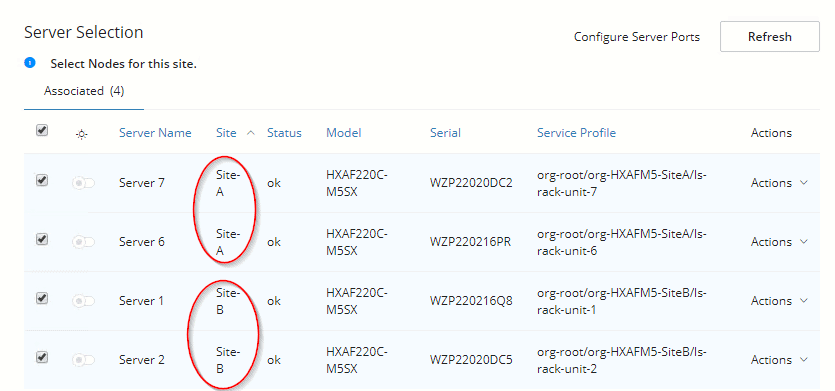The width and height of the screenshot is (835, 391).
Task: Click the ok status for Server 2
Action: tap(274, 360)
